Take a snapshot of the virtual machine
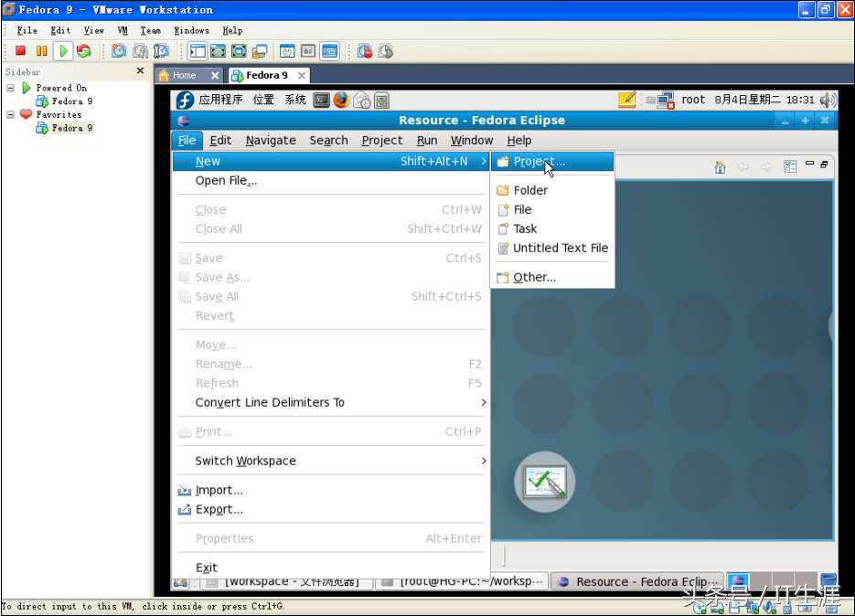Screen dimensions: 855x616 (x=118, y=51)
